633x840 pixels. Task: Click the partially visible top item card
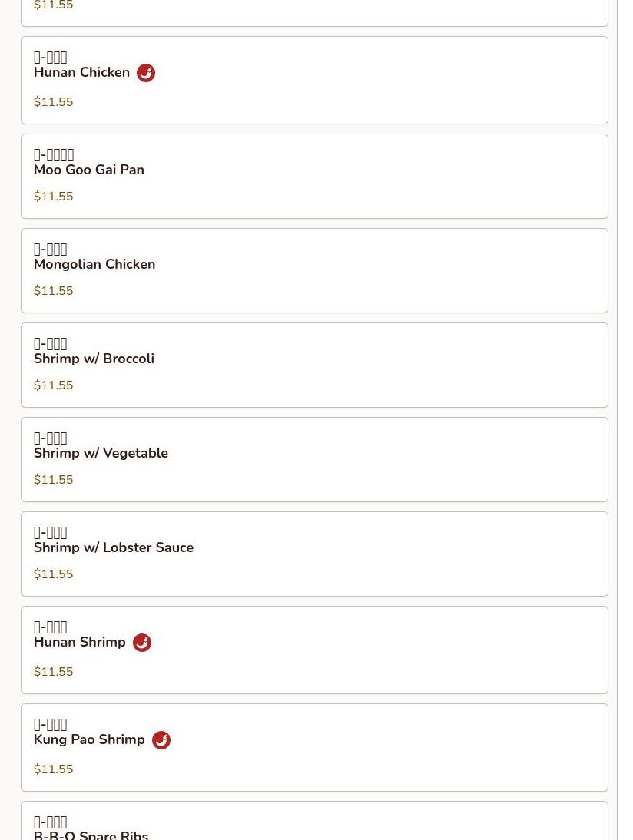click(315, 13)
